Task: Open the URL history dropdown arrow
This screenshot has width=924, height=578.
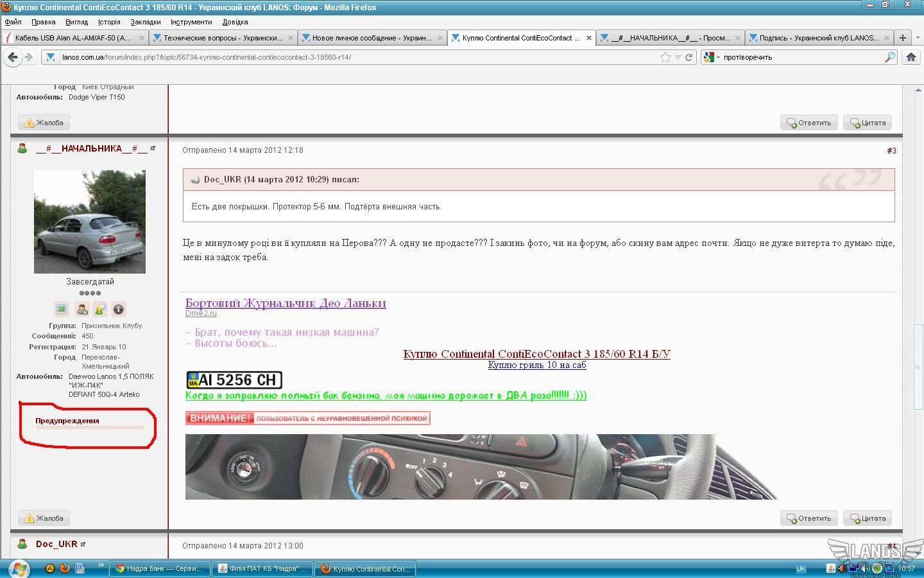Action: point(678,57)
